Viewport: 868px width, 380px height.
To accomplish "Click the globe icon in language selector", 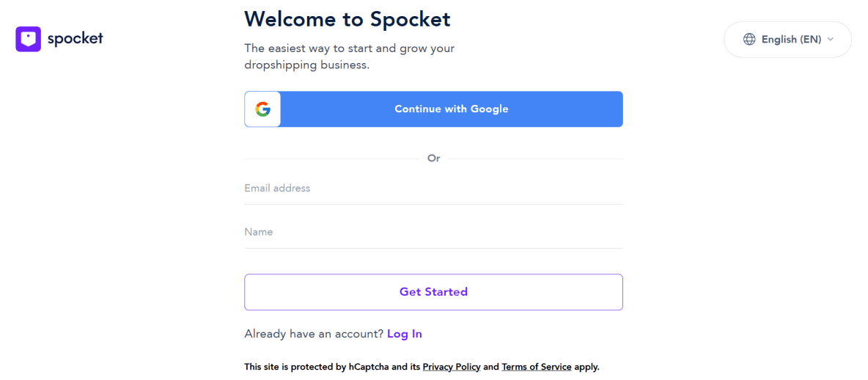I will coord(749,40).
